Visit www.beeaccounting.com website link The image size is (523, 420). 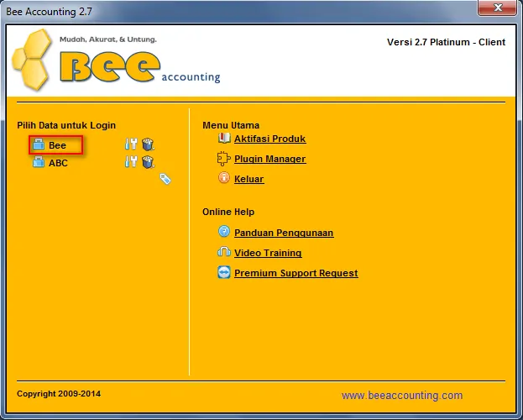[402, 396]
